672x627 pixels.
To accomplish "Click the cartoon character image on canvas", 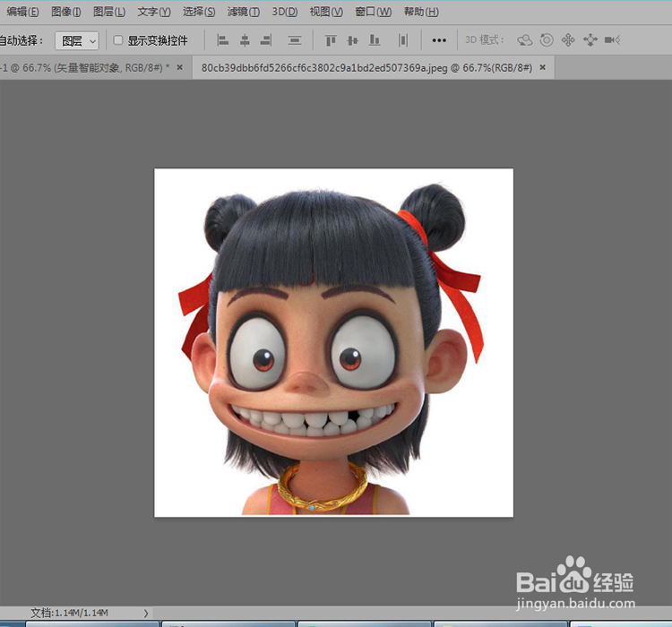I will 333,342.
